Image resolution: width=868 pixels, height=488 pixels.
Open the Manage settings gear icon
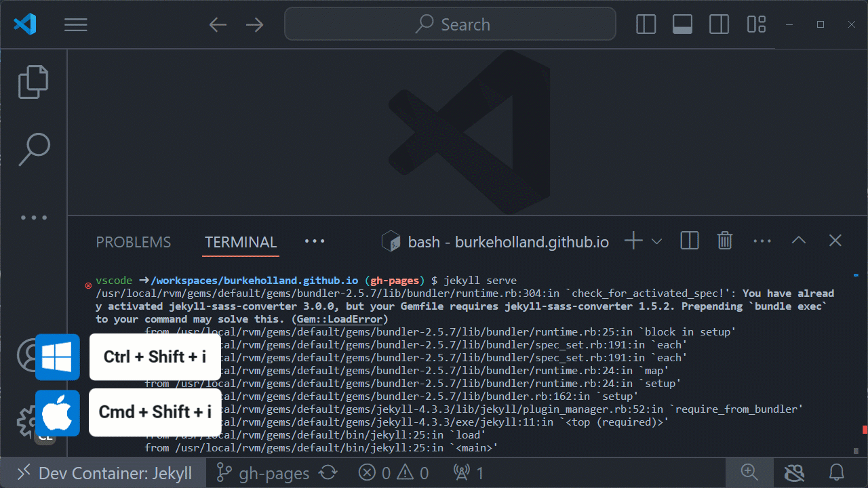(27, 420)
